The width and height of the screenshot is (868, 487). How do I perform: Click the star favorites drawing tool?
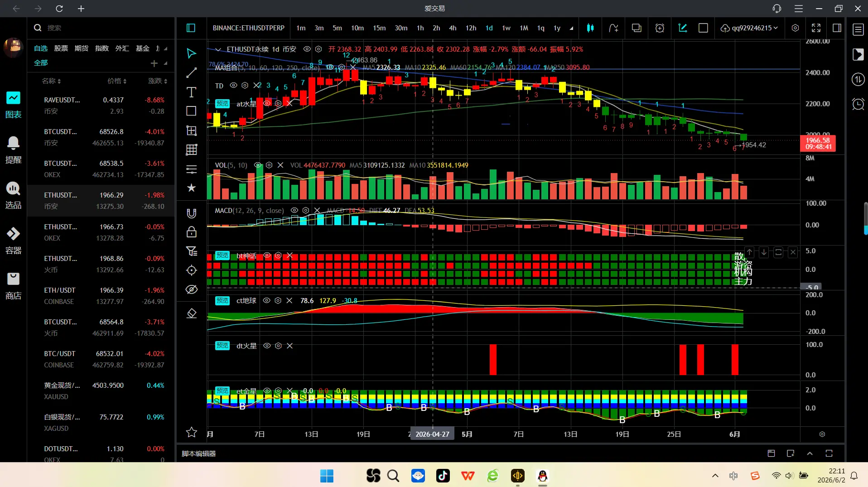coord(192,188)
